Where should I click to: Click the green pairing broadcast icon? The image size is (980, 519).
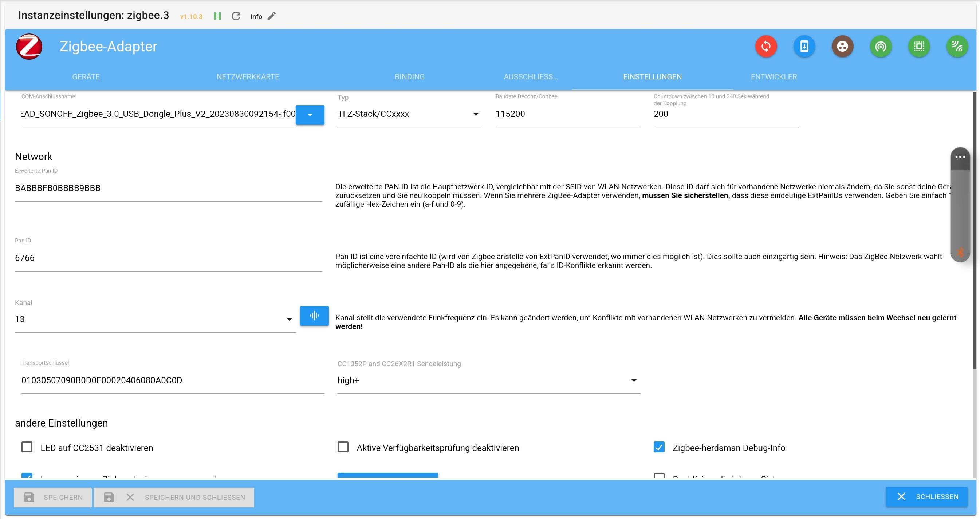[881, 46]
